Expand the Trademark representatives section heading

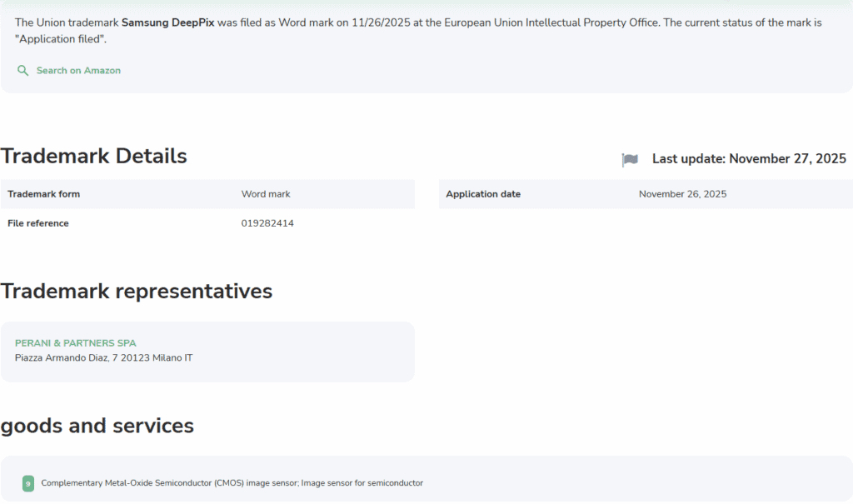[137, 291]
